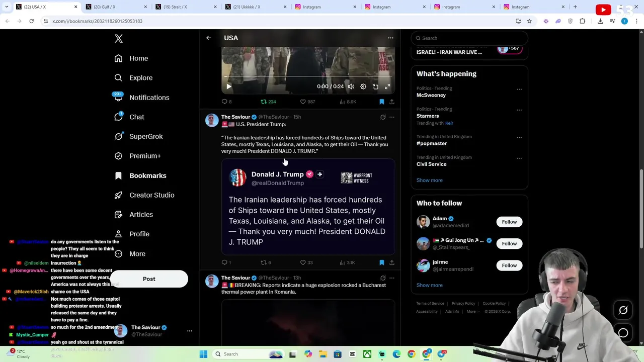Open Grok icon on Bucharest explosion post
Image resolution: width=644 pixels, height=362 pixels.
coord(383,278)
